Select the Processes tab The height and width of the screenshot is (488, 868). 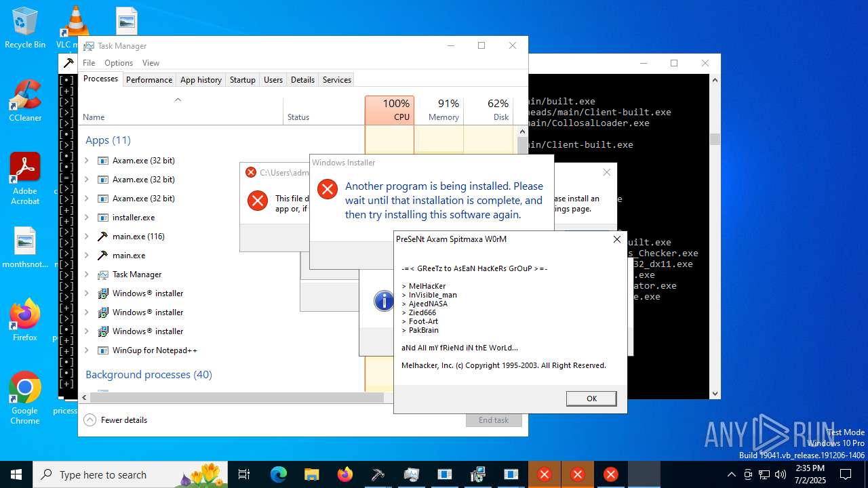pos(100,79)
